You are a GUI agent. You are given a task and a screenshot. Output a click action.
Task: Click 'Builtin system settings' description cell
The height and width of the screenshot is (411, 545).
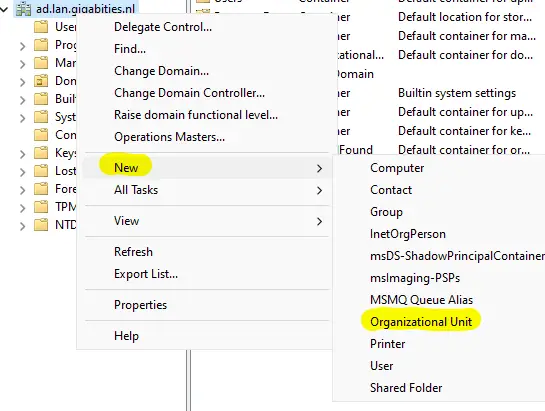(457, 93)
